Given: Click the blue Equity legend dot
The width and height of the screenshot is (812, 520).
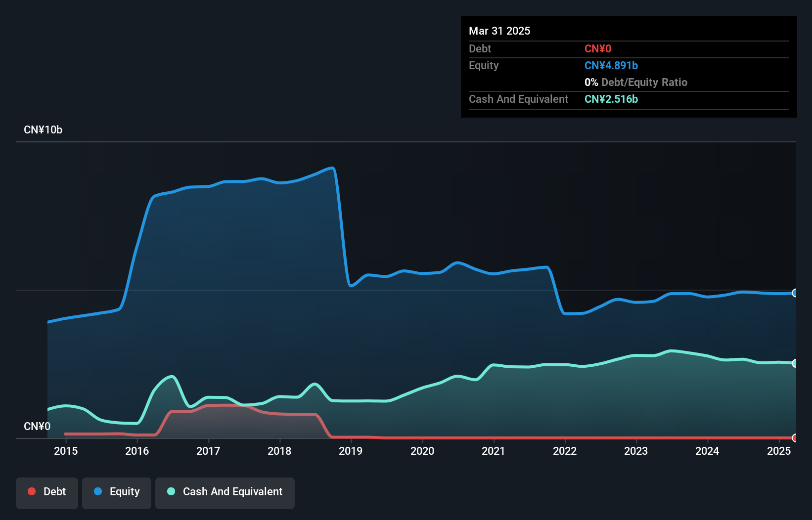Looking at the screenshot, I should pos(98,491).
